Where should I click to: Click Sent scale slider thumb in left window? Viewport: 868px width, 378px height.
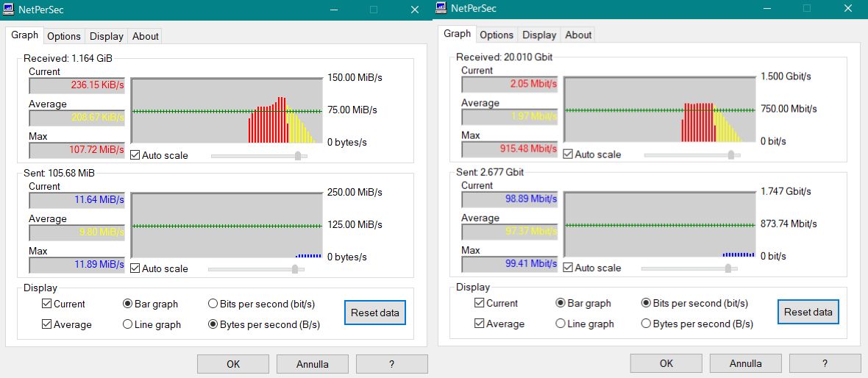pyautogui.click(x=294, y=268)
